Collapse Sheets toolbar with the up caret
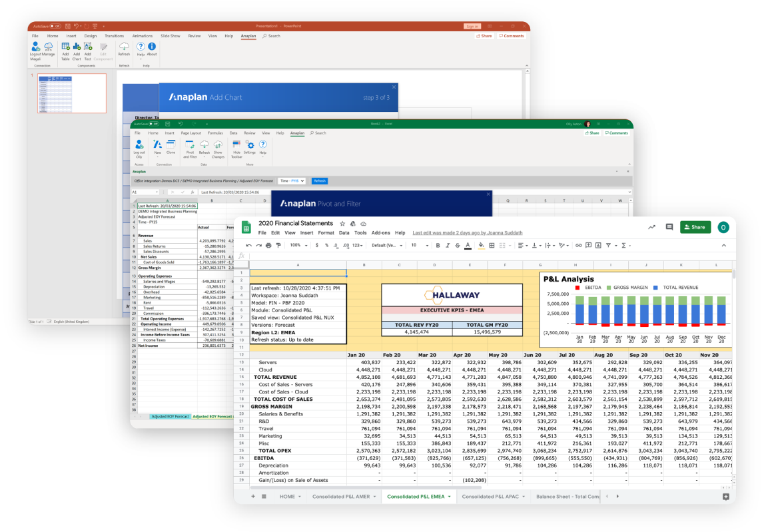The width and height of the screenshot is (764, 532). coord(724,246)
